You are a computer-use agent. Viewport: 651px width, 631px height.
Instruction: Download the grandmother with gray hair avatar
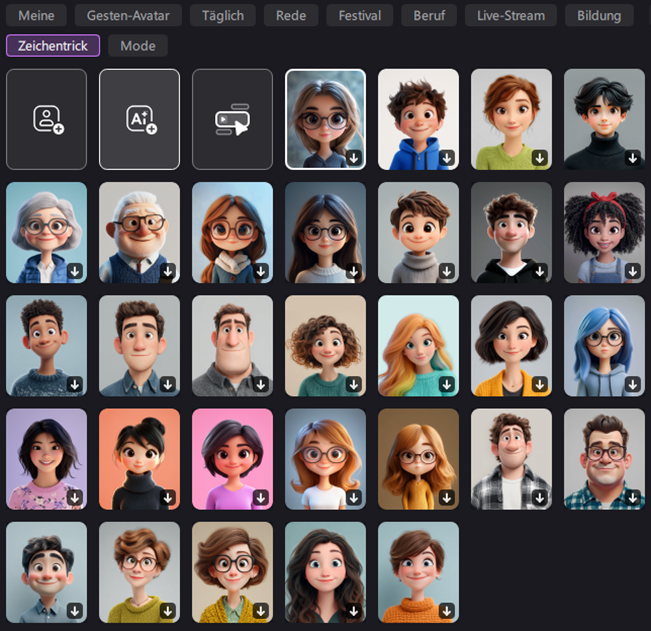pos(74,271)
